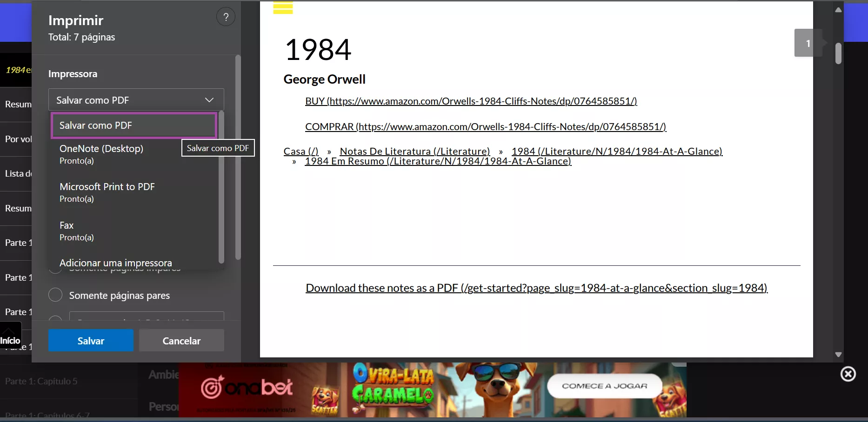The image size is (868, 422).
Task: Click the 1984 (/Literature/N/1984/1984-At-A-Glance) breadcrumb link
Action: [x=617, y=151]
